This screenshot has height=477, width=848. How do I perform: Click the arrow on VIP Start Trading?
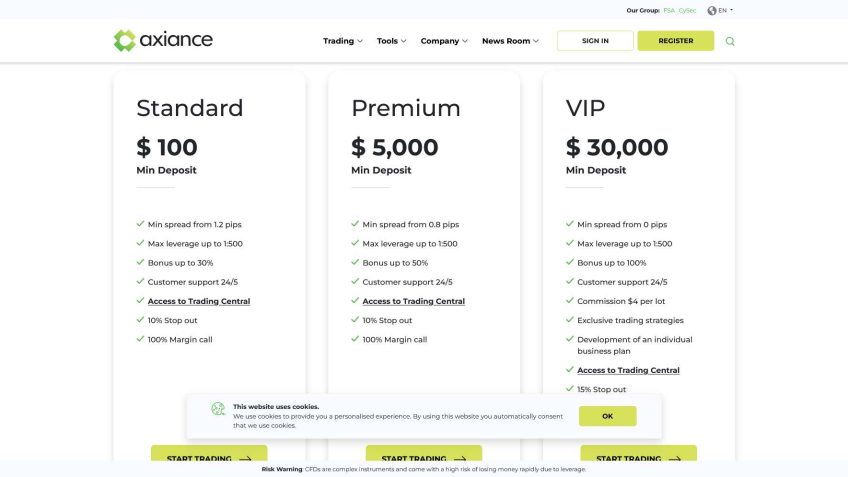coord(675,459)
